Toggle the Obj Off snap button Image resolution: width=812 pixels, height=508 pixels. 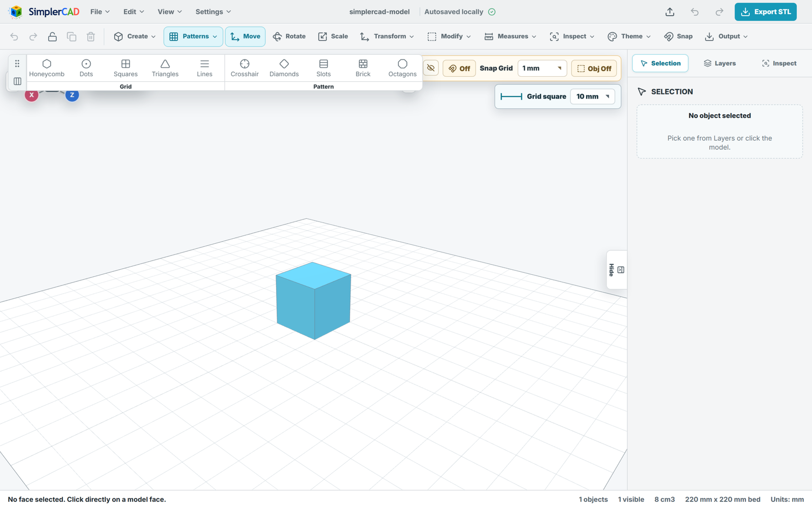coord(594,69)
